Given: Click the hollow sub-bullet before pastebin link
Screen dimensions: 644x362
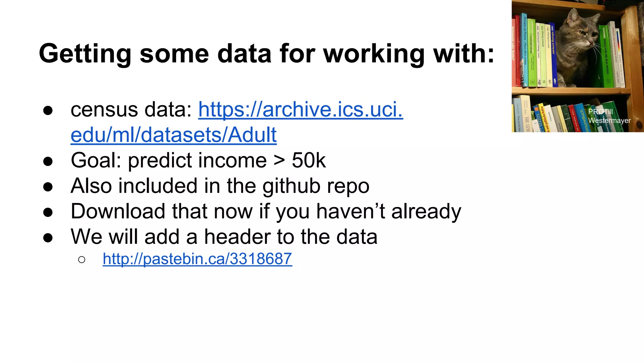Looking at the screenshot, I should coord(82,260).
